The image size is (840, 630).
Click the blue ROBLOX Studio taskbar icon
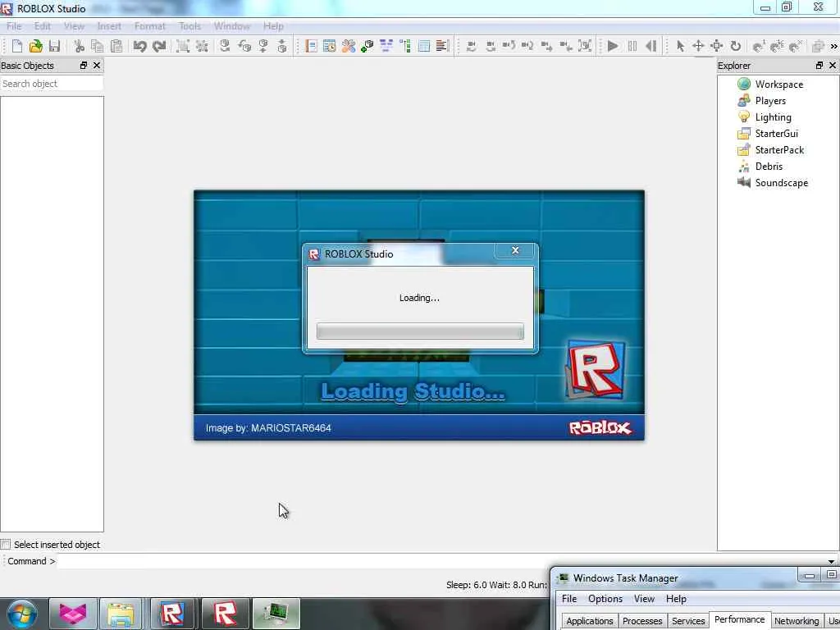click(x=171, y=614)
